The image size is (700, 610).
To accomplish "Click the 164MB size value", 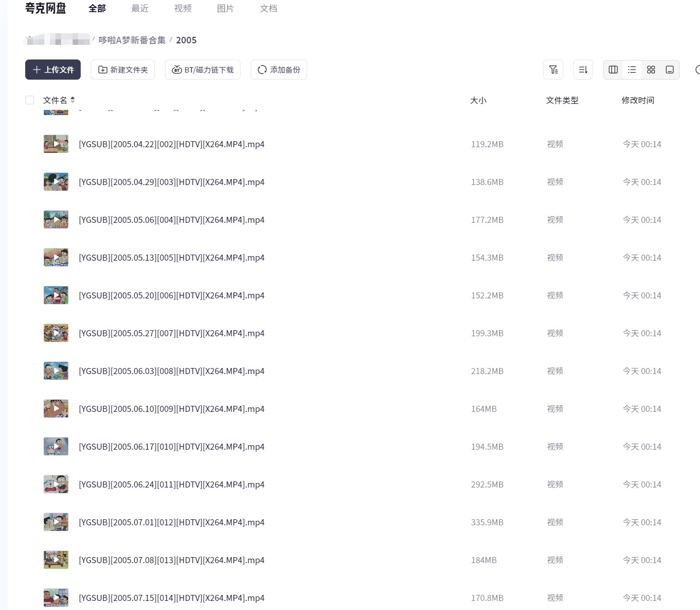I will [484, 409].
